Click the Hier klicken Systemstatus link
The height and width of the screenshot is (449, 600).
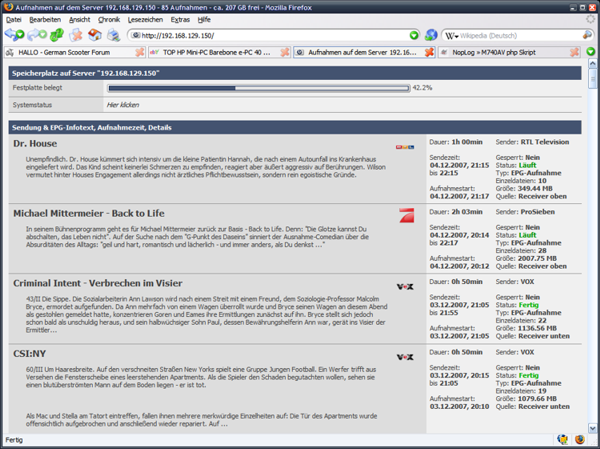pos(123,105)
